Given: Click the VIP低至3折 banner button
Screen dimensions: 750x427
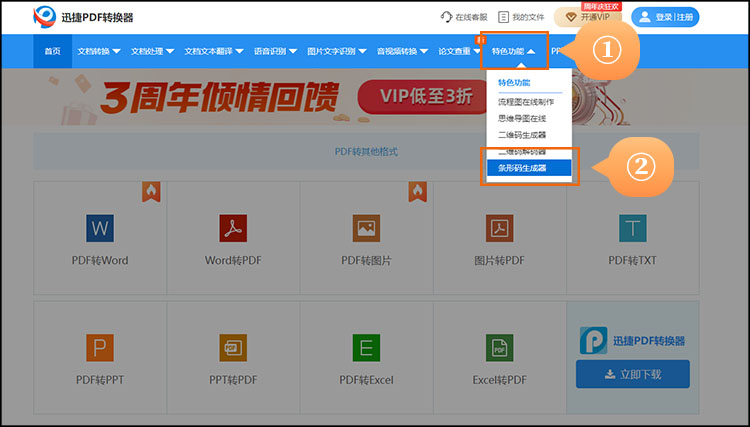Looking at the screenshot, I should 425,97.
